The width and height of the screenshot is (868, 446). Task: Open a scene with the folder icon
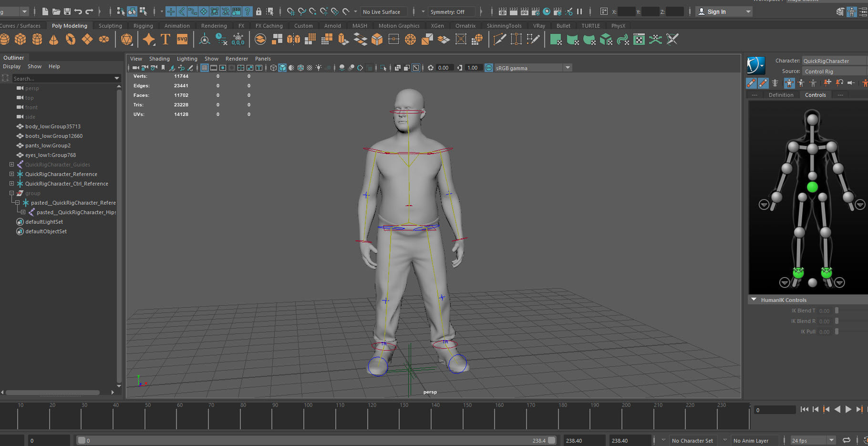[56, 11]
